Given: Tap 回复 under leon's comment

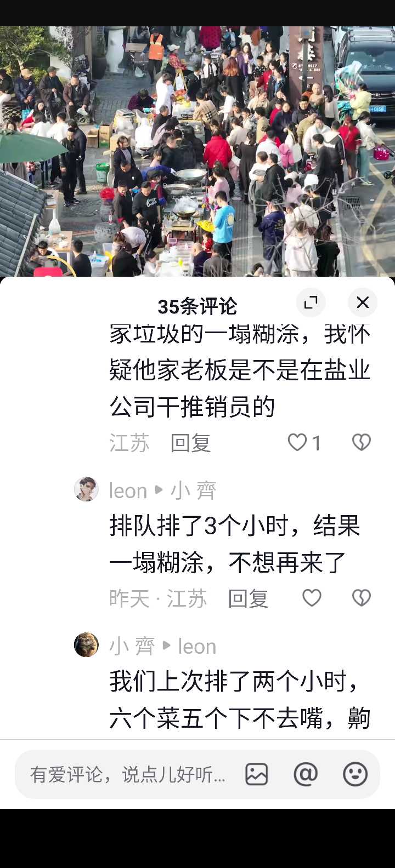Looking at the screenshot, I should tap(248, 598).
